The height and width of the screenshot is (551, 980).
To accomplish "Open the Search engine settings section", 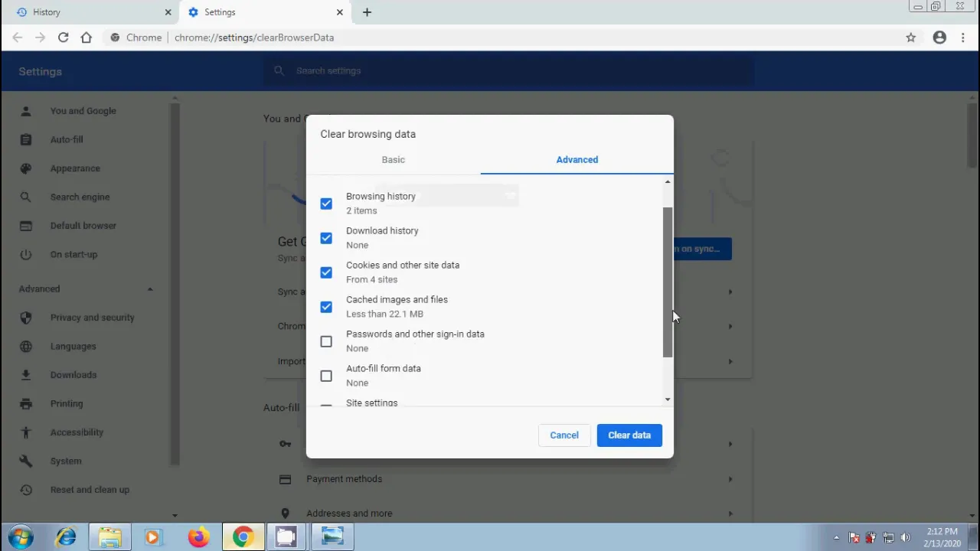I will (80, 197).
